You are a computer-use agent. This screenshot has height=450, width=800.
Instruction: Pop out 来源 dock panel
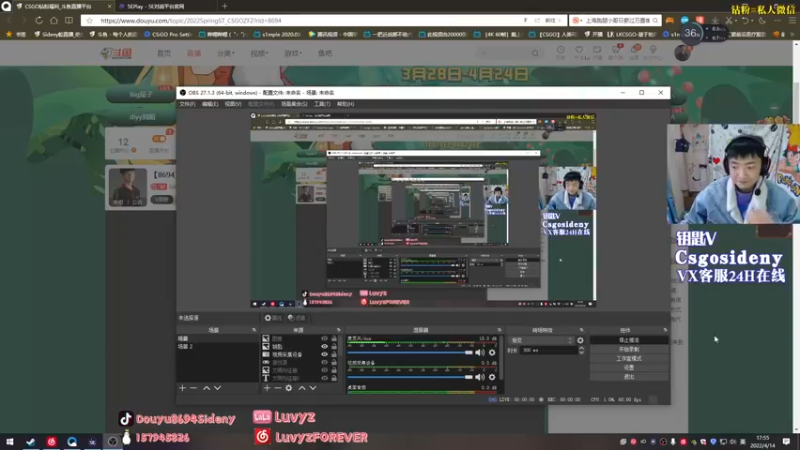pos(338,330)
